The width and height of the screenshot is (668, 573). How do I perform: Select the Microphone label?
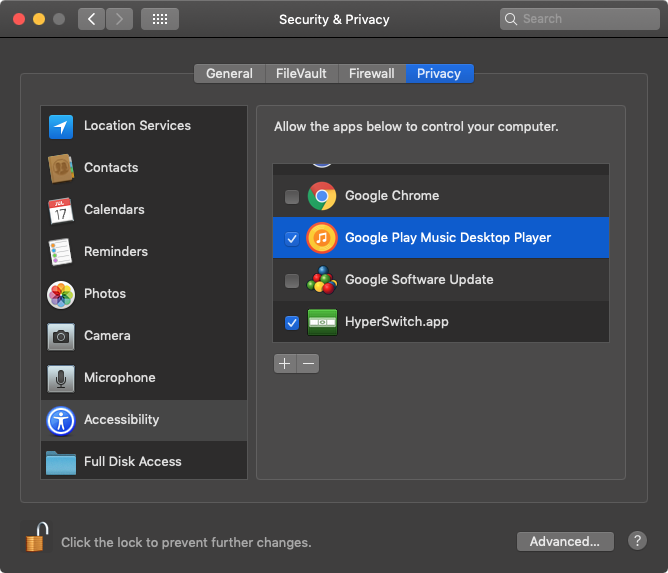pyautogui.click(x=120, y=377)
